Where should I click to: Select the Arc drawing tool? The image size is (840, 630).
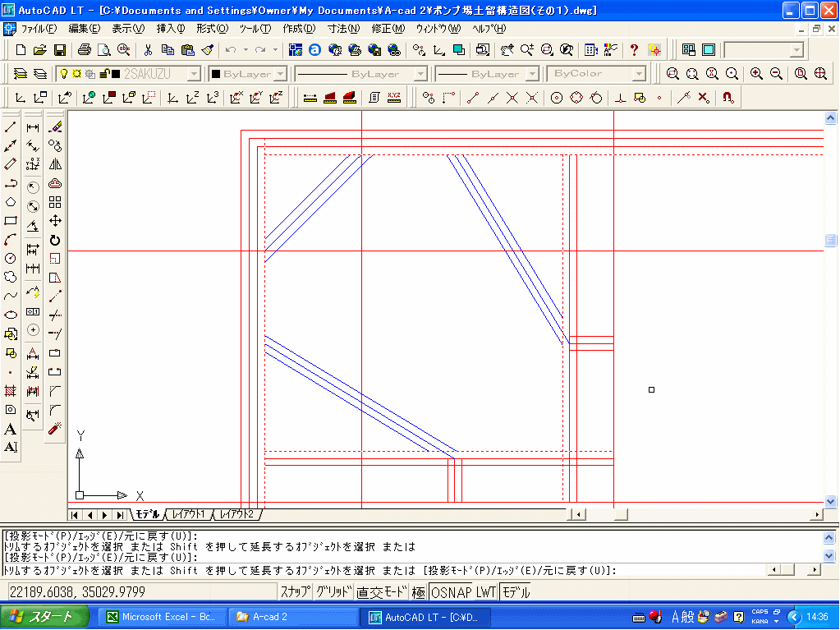[x=10, y=240]
